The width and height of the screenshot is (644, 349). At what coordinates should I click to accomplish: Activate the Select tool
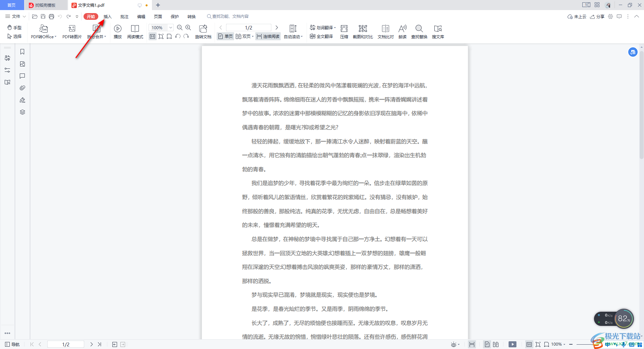14,36
